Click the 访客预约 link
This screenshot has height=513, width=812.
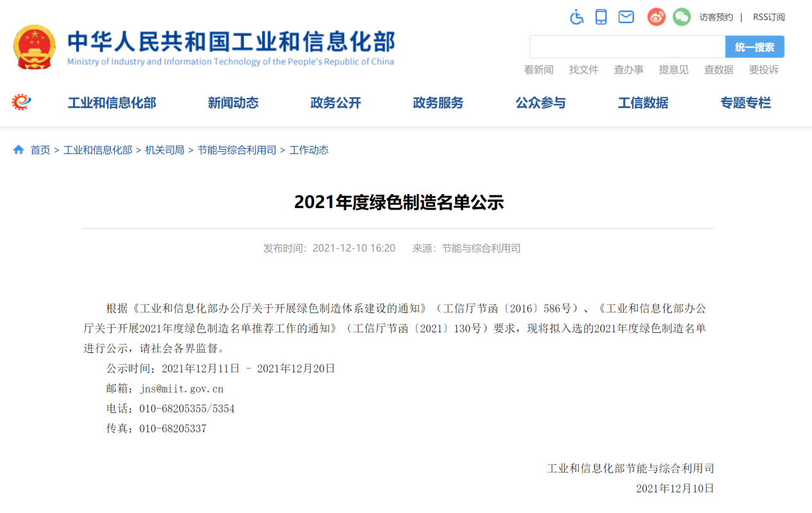click(x=716, y=17)
